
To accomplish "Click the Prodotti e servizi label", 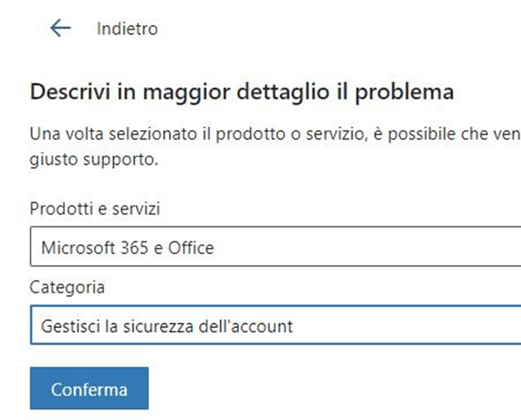I will [x=94, y=209].
